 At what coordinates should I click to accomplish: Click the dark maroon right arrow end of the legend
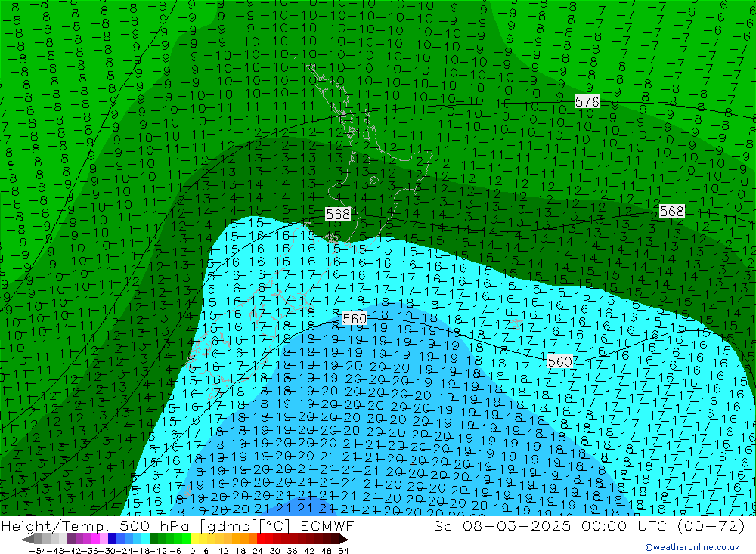343,539
